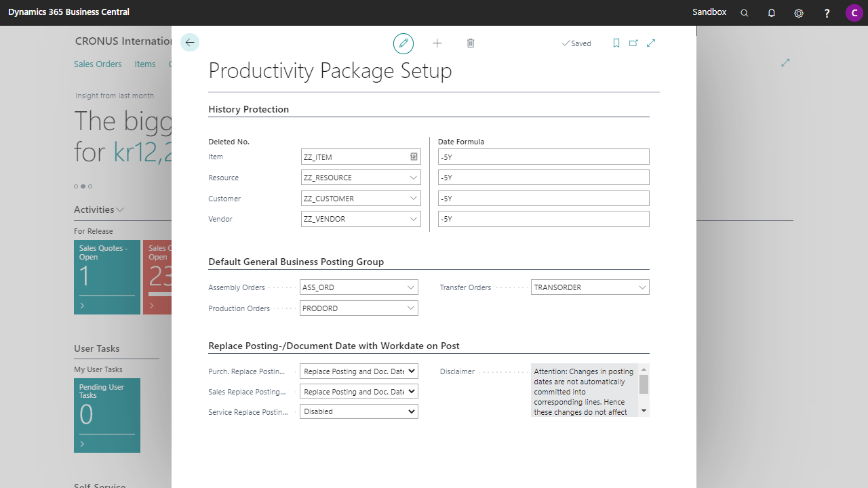
Task: Open the notifications bell
Action: pos(772,13)
